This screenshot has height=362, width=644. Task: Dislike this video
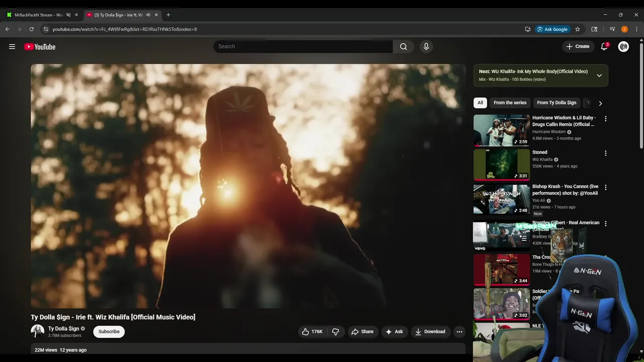336,332
